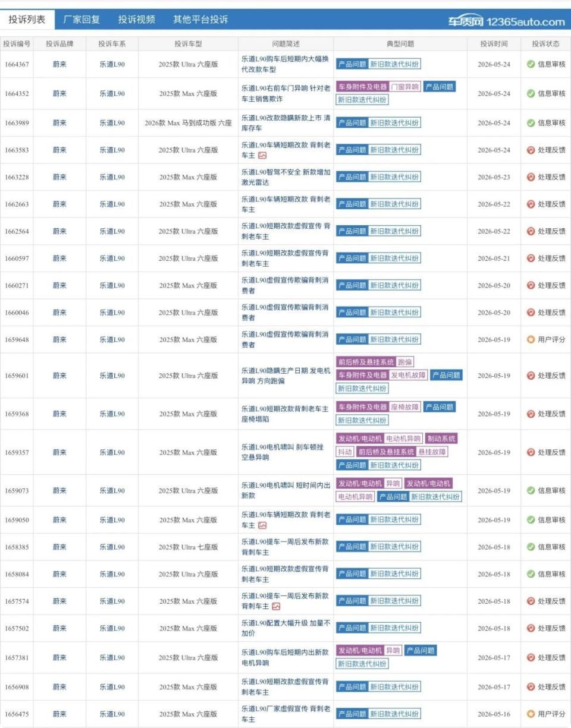Click the 发电机故障 tag in row 1659601
The width and height of the screenshot is (571, 728).
pos(408,376)
